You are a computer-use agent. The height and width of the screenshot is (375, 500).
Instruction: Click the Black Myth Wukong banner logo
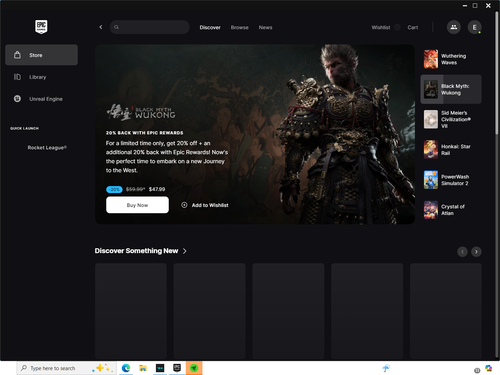(141, 112)
